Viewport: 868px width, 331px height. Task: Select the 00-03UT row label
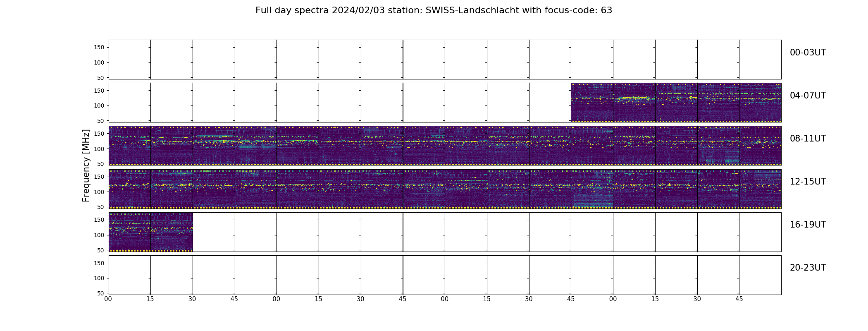pyautogui.click(x=808, y=53)
